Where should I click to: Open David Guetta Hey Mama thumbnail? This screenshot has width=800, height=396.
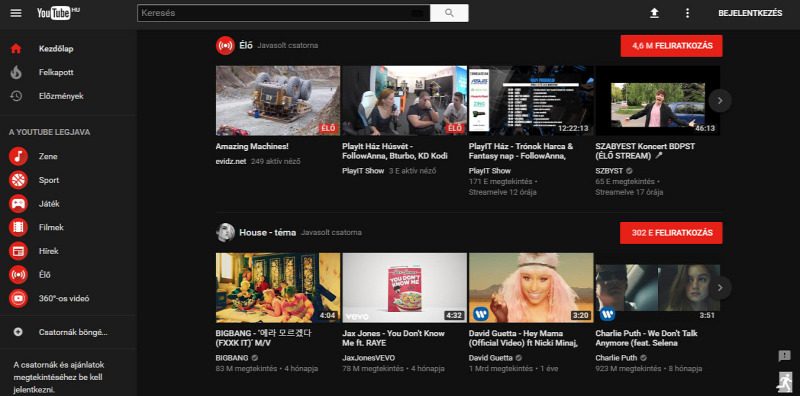pyautogui.click(x=531, y=288)
